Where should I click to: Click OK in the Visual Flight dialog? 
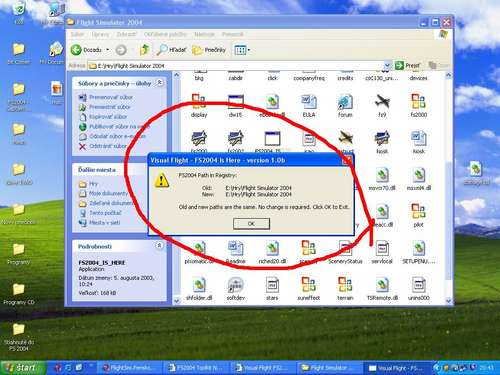point(251,224)
